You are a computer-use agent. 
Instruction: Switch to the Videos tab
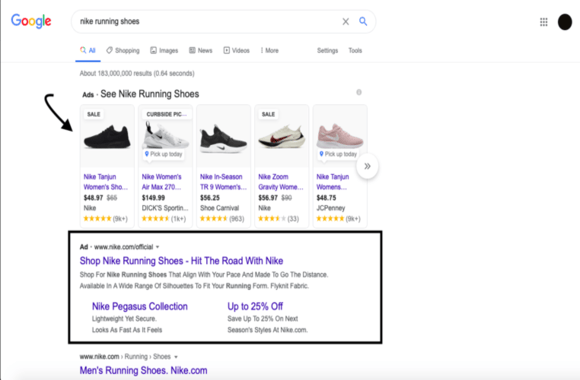(x=236, y=50)
